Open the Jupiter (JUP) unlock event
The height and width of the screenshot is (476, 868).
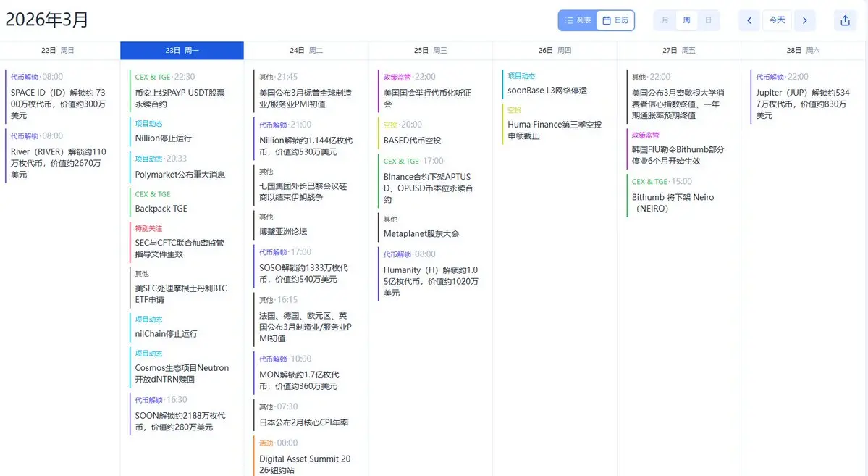tap(805, 96)
